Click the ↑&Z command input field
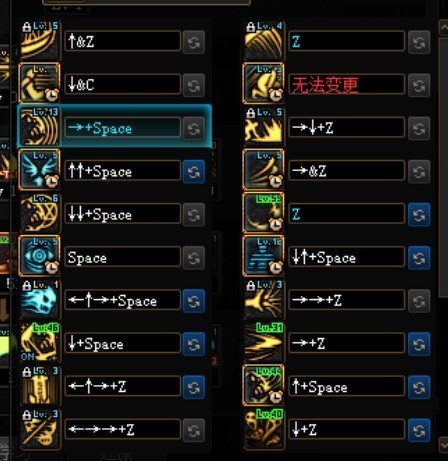The image size is (448, 461). (x=123, y=41)
